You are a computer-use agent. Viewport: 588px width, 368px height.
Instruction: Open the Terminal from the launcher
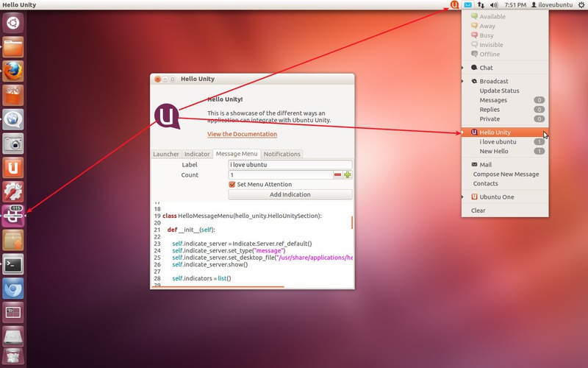pyautogui.click(x=13, y=264)
